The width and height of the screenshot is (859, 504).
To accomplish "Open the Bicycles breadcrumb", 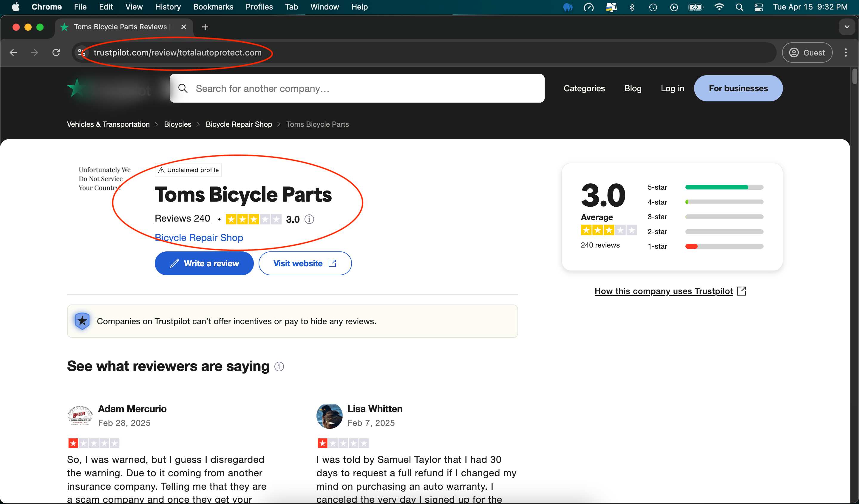I will click(x=177, y=124).
